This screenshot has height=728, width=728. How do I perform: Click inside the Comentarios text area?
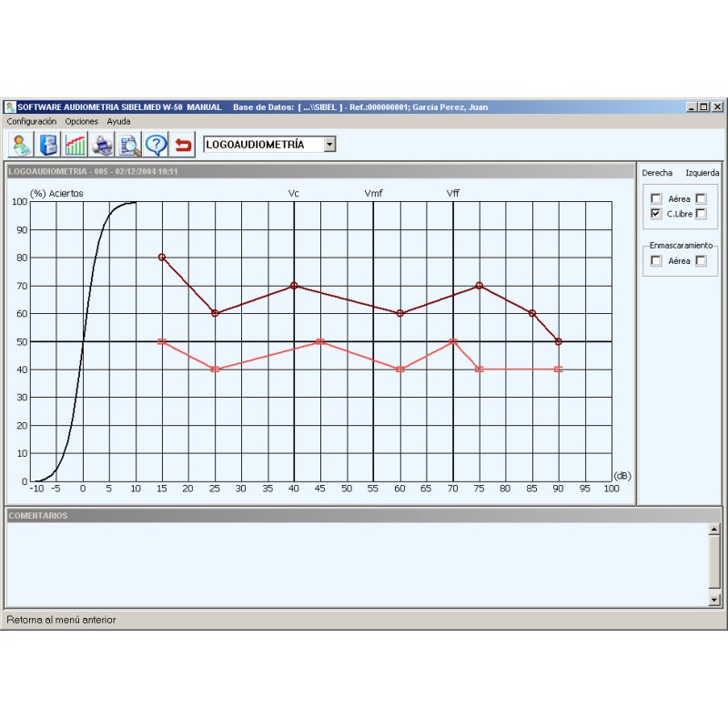(x=355, y=564)
